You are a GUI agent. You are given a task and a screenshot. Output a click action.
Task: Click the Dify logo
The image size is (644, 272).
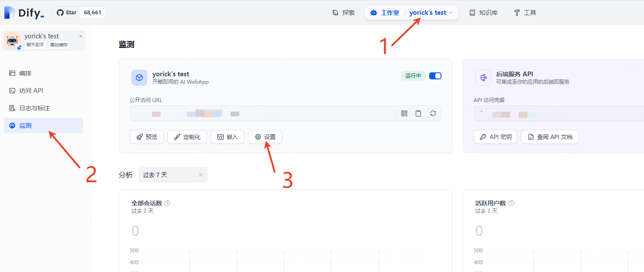[24, 13]
